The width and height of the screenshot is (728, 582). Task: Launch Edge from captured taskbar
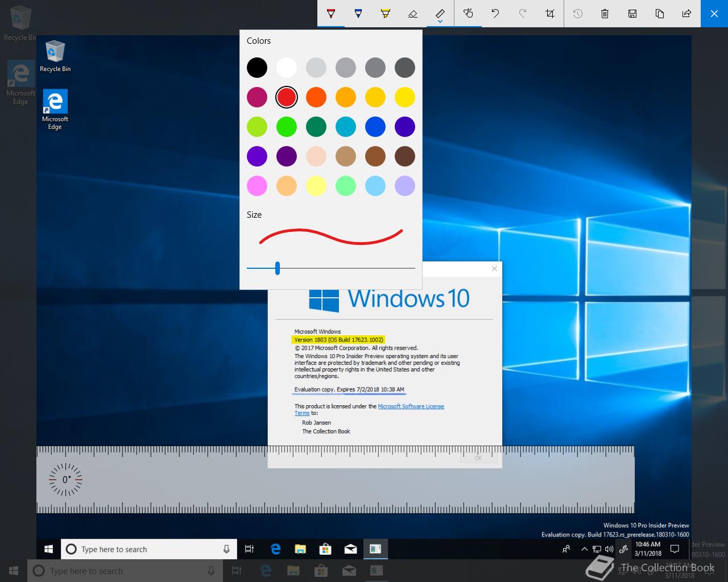[x=275, y=549]
